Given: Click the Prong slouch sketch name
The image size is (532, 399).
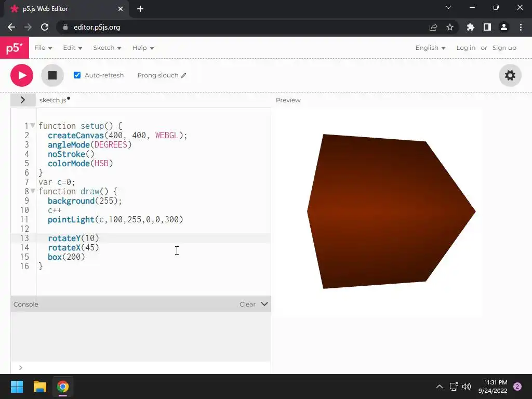Looking at the screenshot, I should coord(158,75).
